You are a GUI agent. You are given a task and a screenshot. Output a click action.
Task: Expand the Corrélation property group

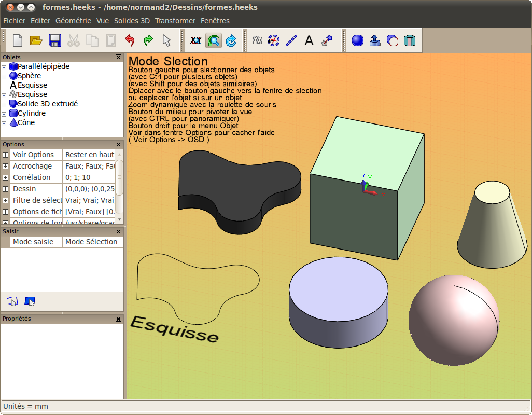point(5,177)
